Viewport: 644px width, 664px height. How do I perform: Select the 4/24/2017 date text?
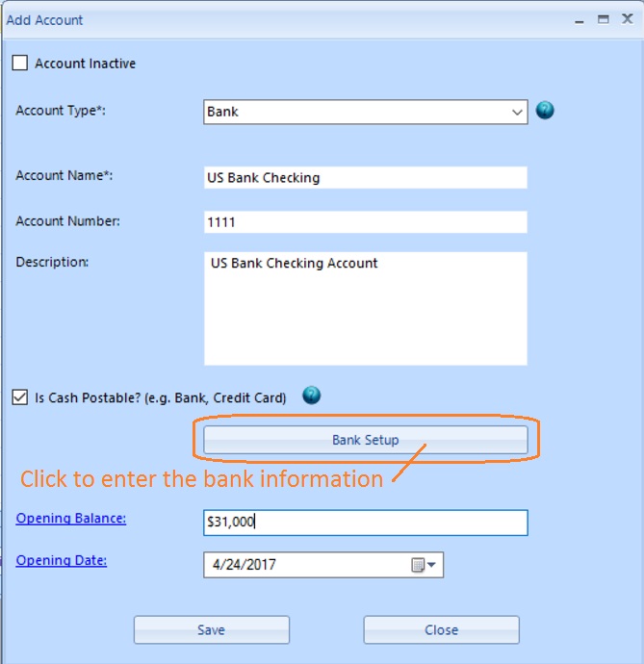tap(241, 565)
